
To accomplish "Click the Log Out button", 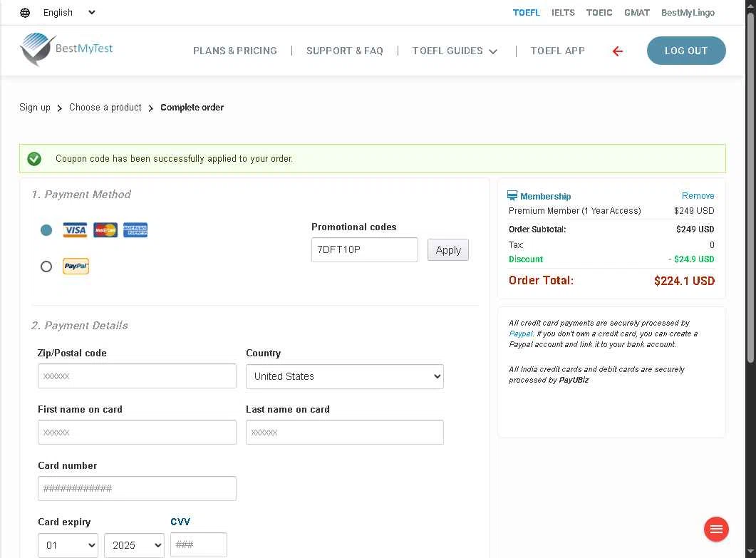I will [686, 51].
